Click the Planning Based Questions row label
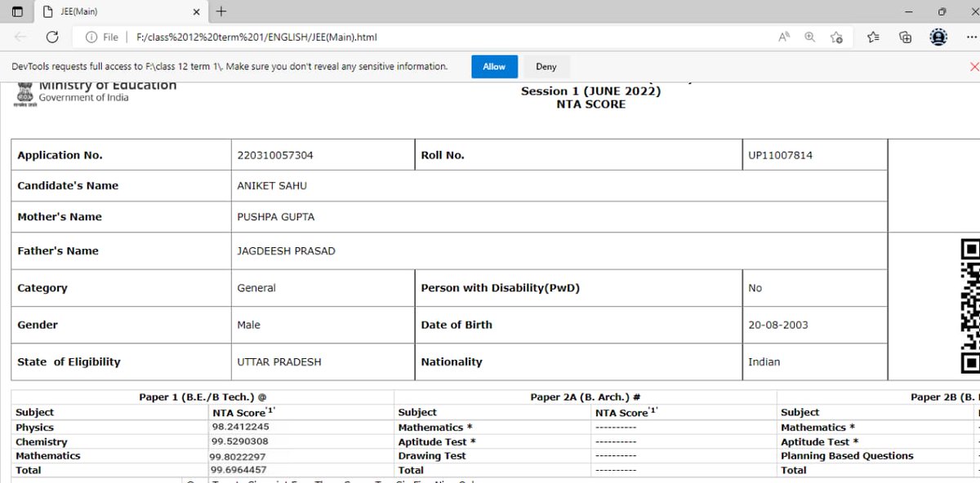This screenshot has width=980, height=483. 847,456
